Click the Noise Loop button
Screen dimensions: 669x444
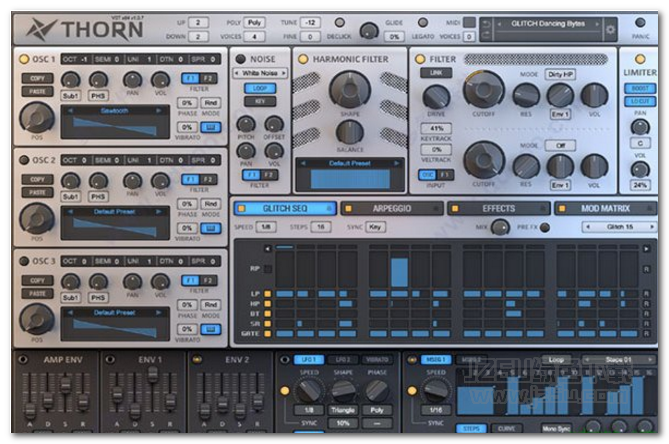260,88
